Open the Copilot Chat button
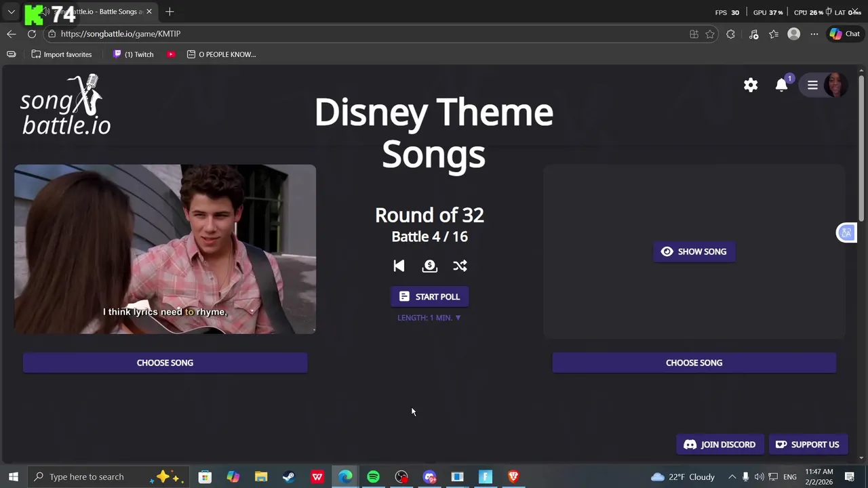The width and height of the screenshot is (868, 488). 844,34
